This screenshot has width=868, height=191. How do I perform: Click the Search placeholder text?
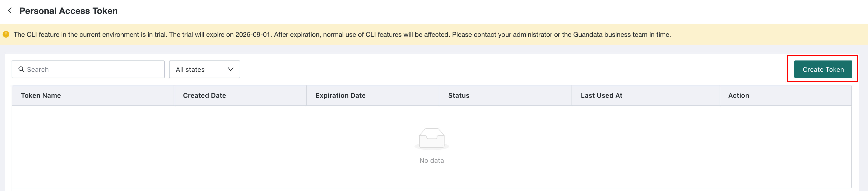pyautogui.click(x=38, y=69)
